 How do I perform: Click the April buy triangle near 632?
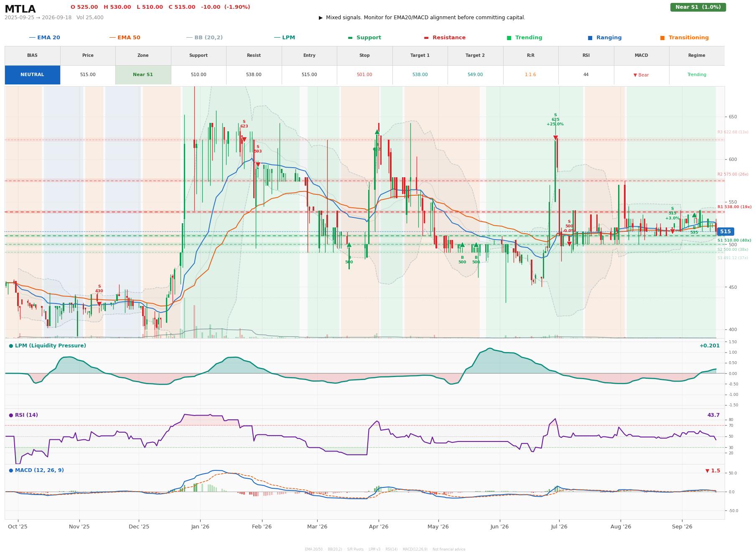pyautogui.click(x=377, y=132)
